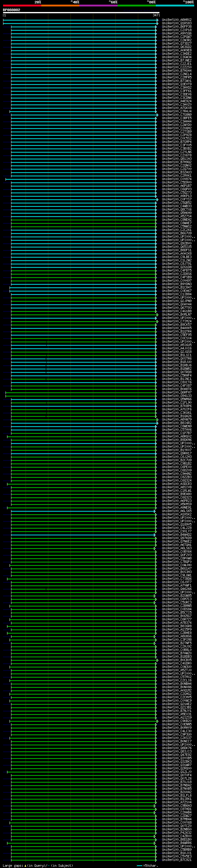
Task: Open hit UniRef100_A8HMX2
Action: pyautogui.click(x=176, y=20)
